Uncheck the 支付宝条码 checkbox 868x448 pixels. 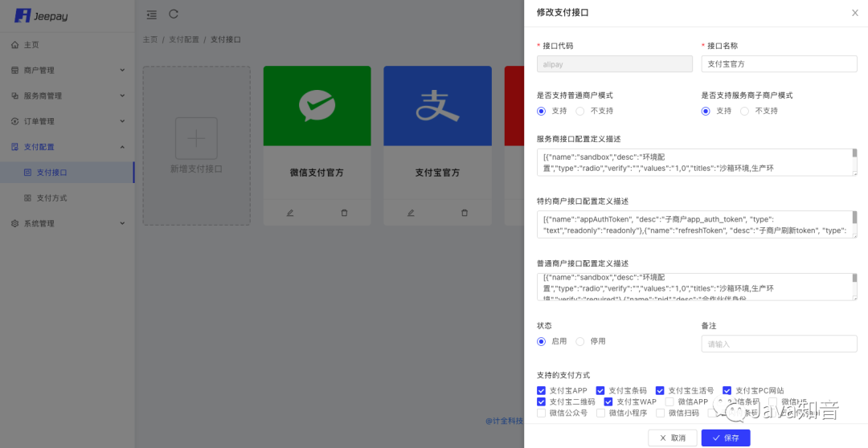[600, 390]
